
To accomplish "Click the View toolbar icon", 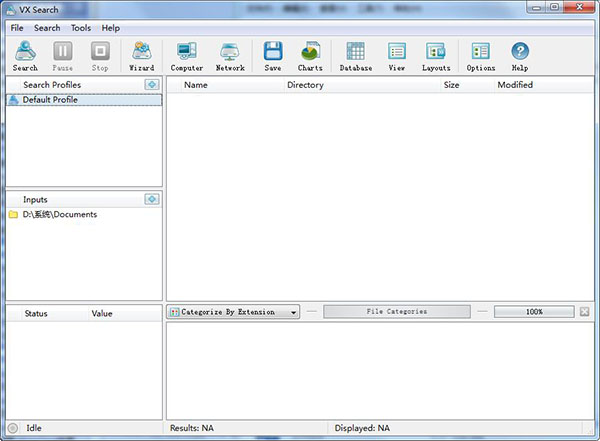I will (397, 56).
